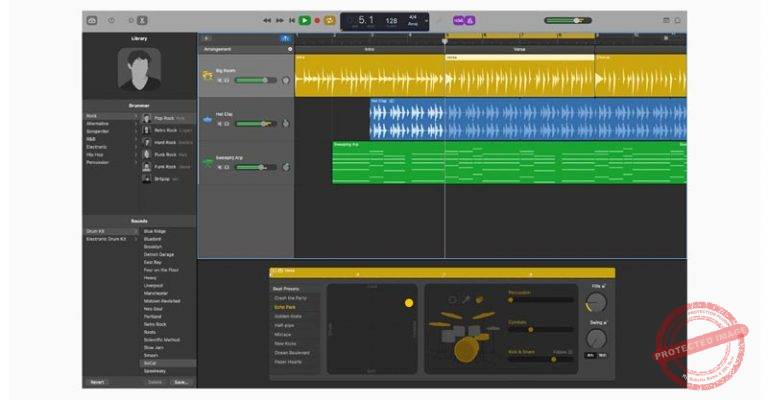Expand the Rock genre in Drummer list
Screen dimensions: 768x400
136,116
